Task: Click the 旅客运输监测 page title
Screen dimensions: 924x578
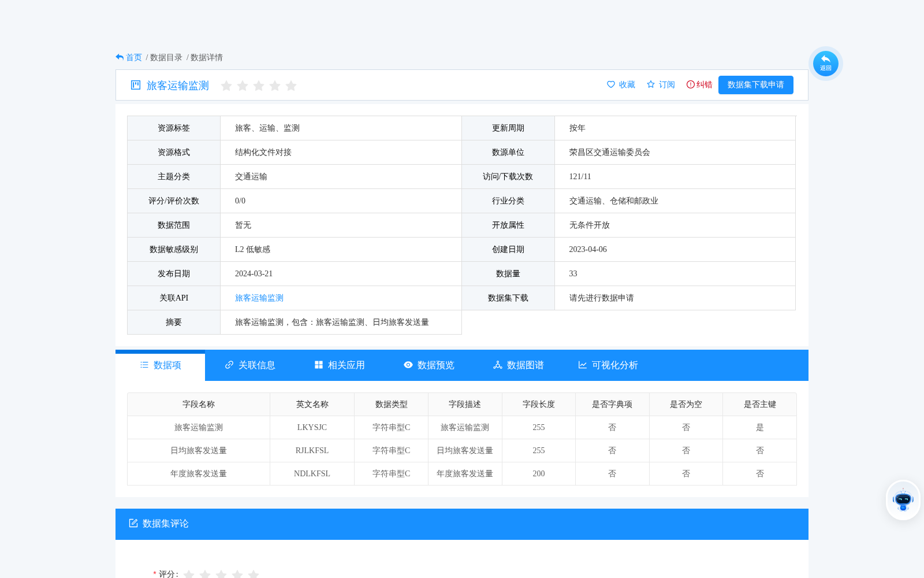Action: [x=178, y=86]
